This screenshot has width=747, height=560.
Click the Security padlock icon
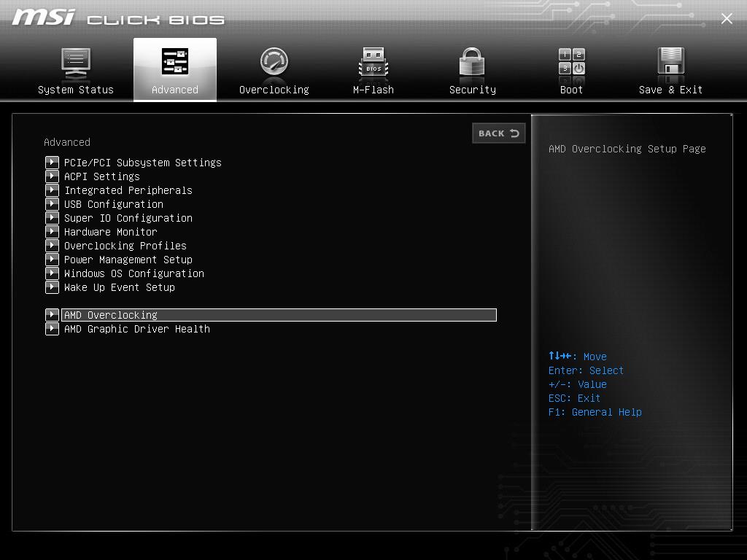[x=472, y=62]
